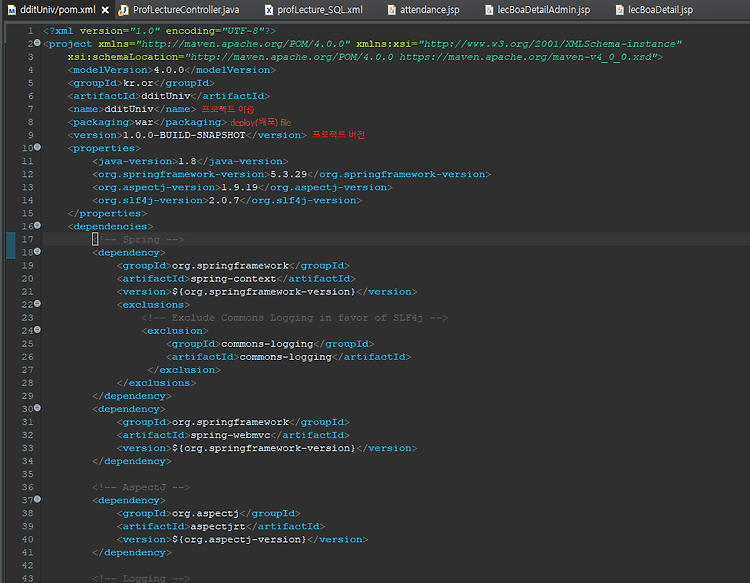Click the Spring comment on line 17

tap(138, 239)
